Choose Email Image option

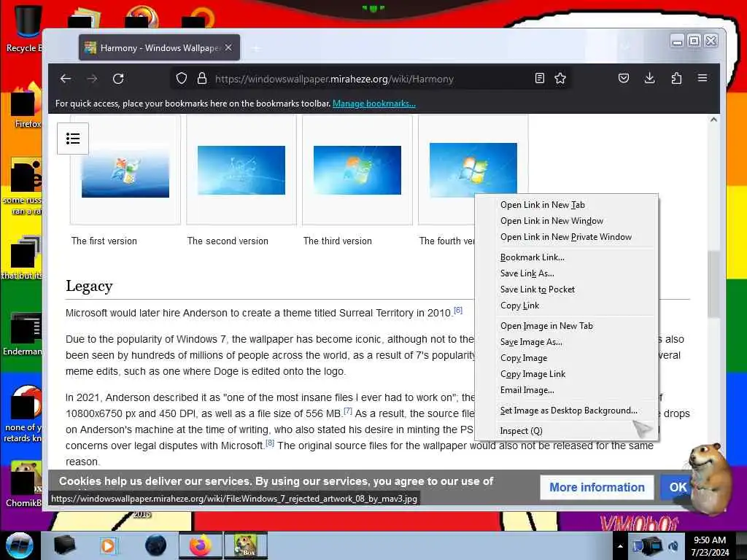(566, 390)
